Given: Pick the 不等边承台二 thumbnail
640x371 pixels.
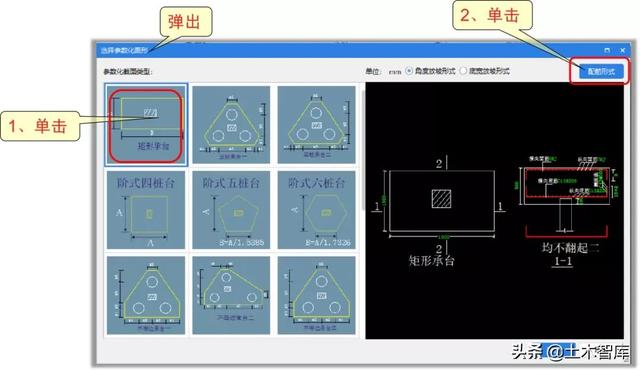Looking at the screenshot, I should [x=231, y=295].
